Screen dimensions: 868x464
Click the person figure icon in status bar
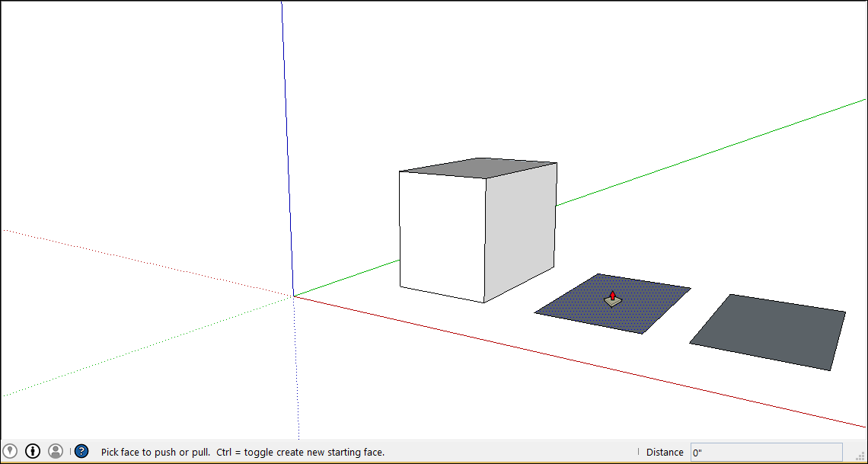[32, 450]
